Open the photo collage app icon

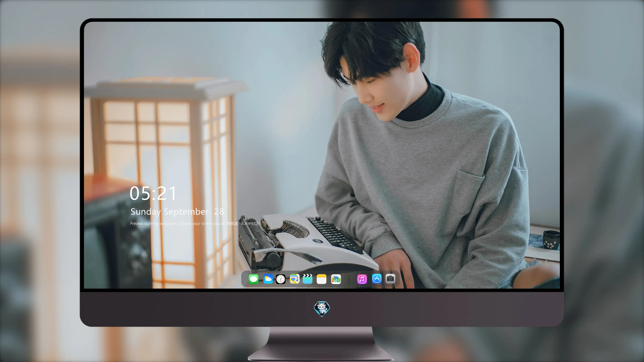pyautogui.click(x=336, y=279)
